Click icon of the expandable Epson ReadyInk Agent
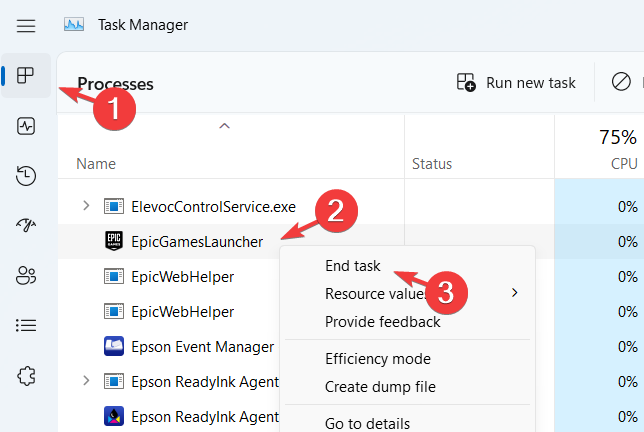This screenshot has height=432, width=644. pos(114,381)
